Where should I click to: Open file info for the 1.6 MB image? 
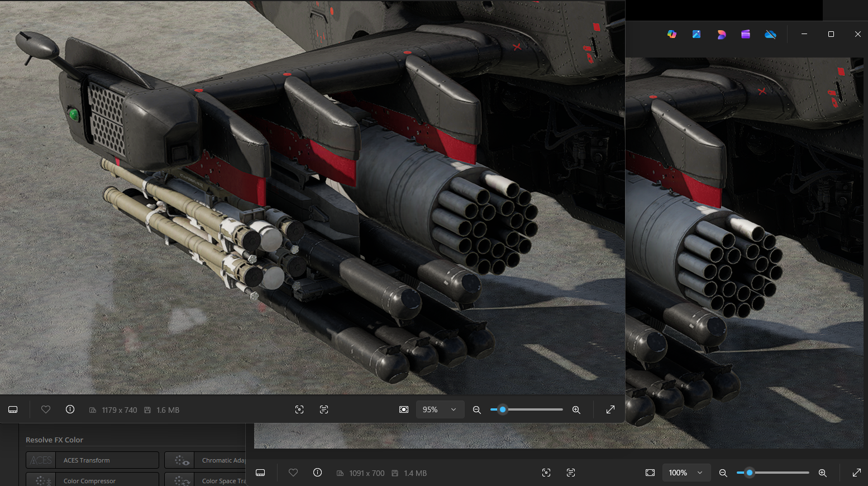[70, 409]
